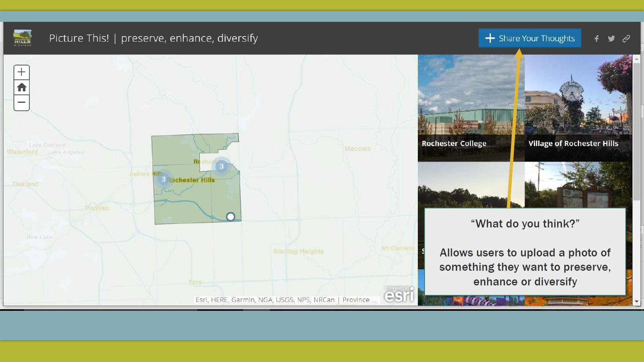The width and height of the screenshot is (644, 362).
Task: Click the 'Waterford' label on the map
Action: 22,152
